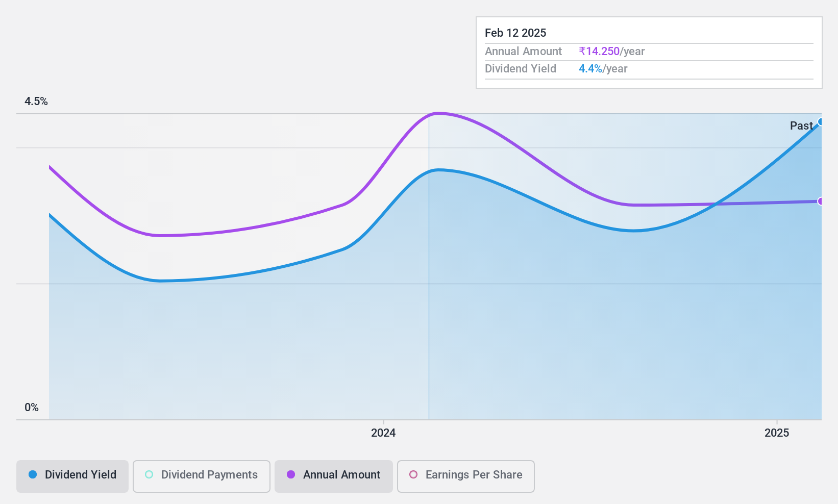Click the 'Feb 12 2025' tooltip date
The image size is (838, 504).
click(x=515, y=33)
